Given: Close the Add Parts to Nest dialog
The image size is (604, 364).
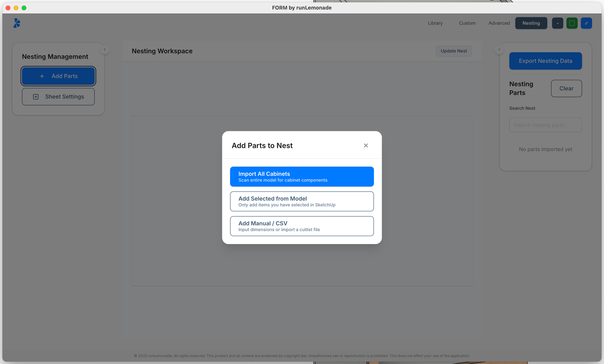Looking at the screenshot, I should pyautogui.click(x=366, y=145).
